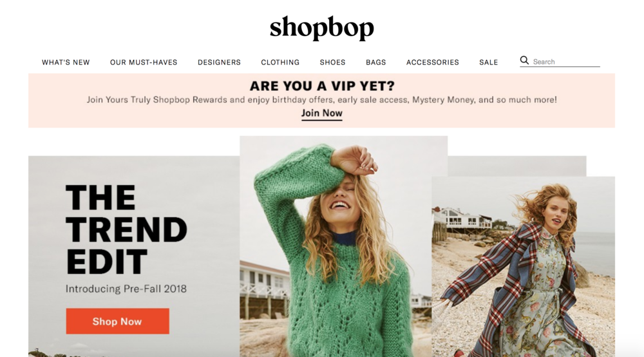Open the plaid coat model image

point(523,267)
